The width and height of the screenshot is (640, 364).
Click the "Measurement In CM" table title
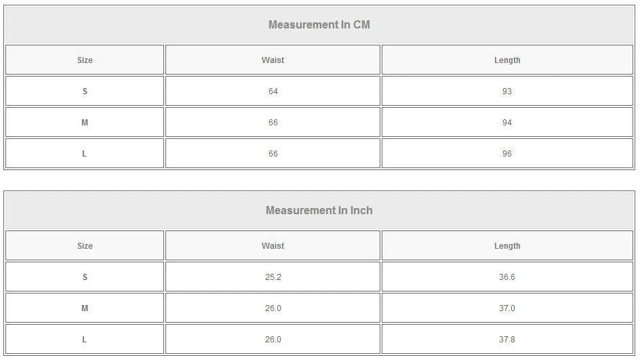click(x=319, y=25)
